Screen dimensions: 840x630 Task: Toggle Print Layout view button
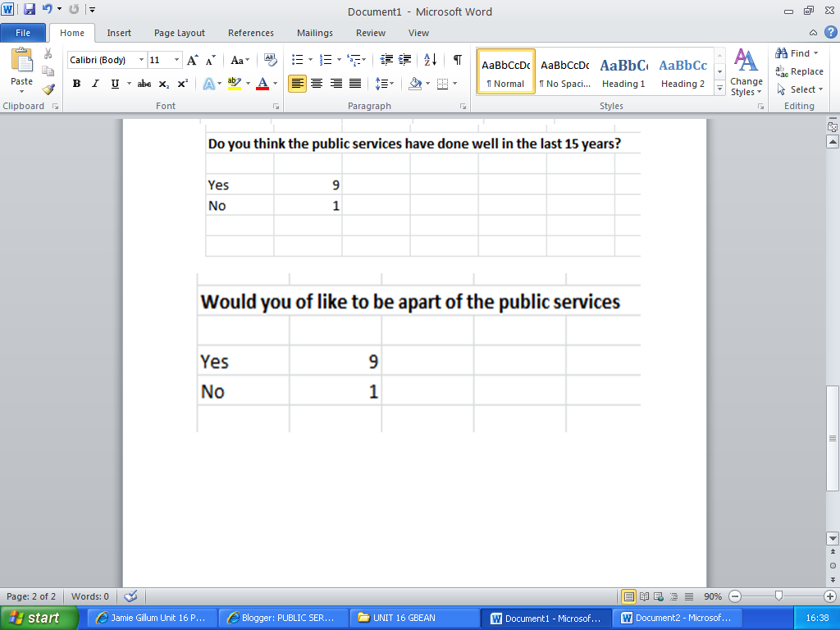point(629,596)
